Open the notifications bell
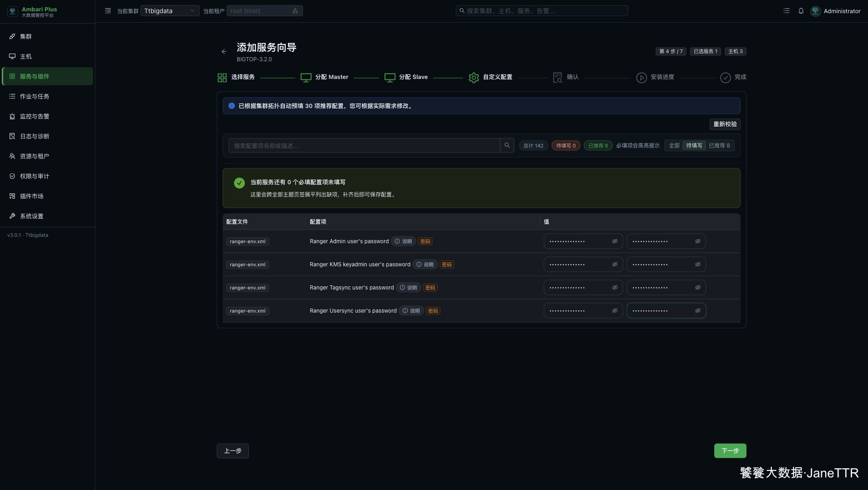This screenshot has width=868, height=490. pos(801,11)
